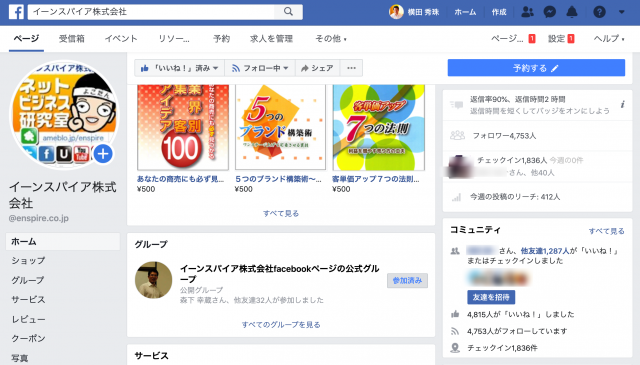Screen dimensions: 640x365
Task: Select the 受信箱 tab
Action: tap(71, 39)
